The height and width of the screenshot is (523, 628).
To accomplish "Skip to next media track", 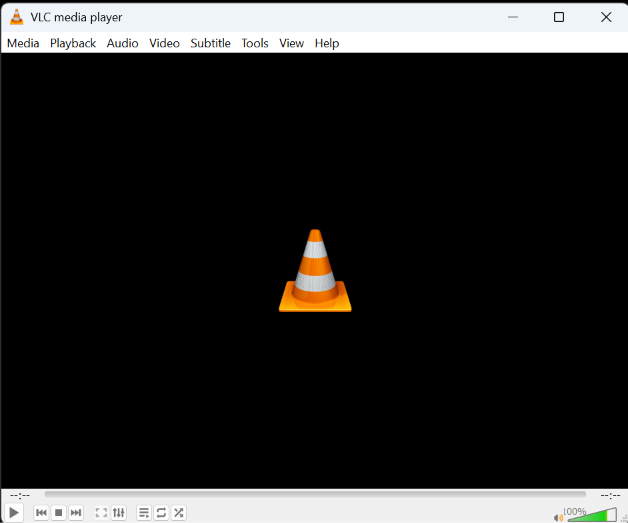I will 76,513.
